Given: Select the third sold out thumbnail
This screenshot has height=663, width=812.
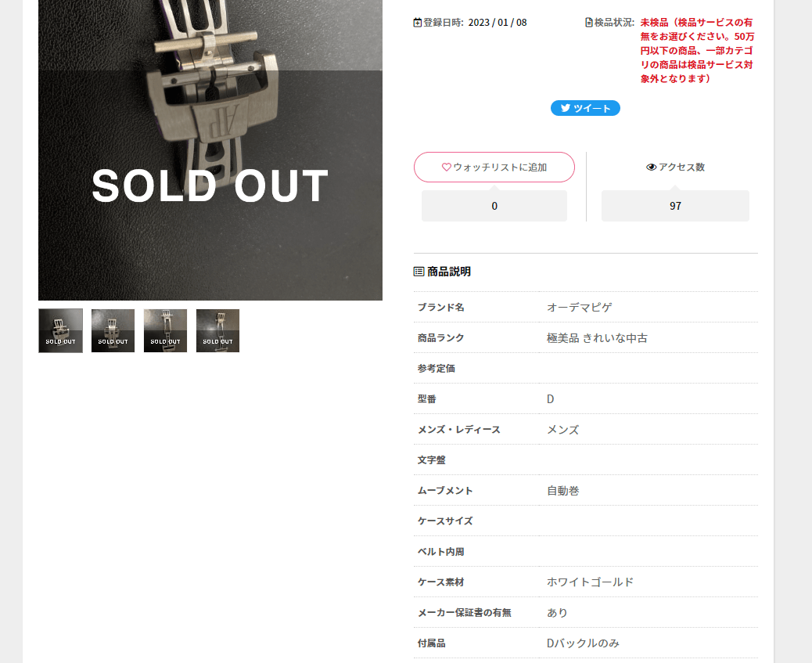Looking at the screenshot, I should [x=165, y=331].
